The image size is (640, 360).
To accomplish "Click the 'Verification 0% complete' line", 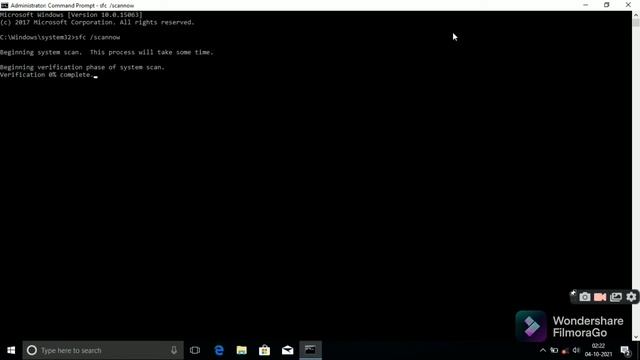I will [47, 75].
